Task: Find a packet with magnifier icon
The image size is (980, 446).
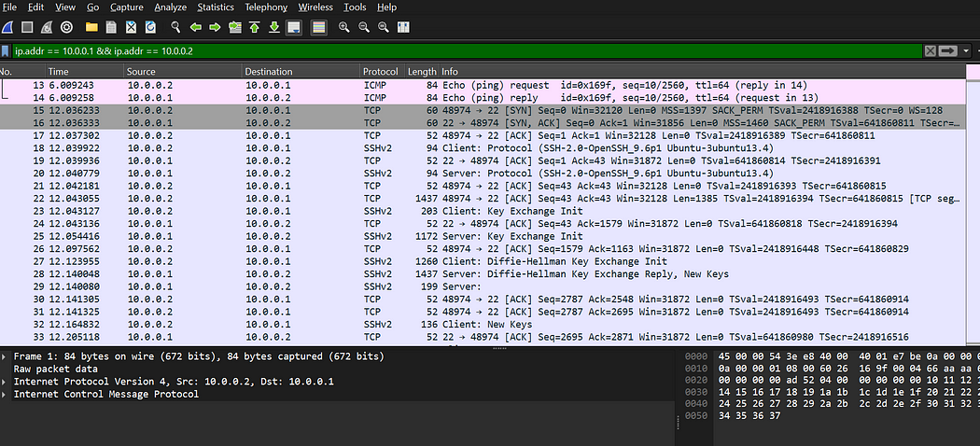Action: (x=176, y=27)
